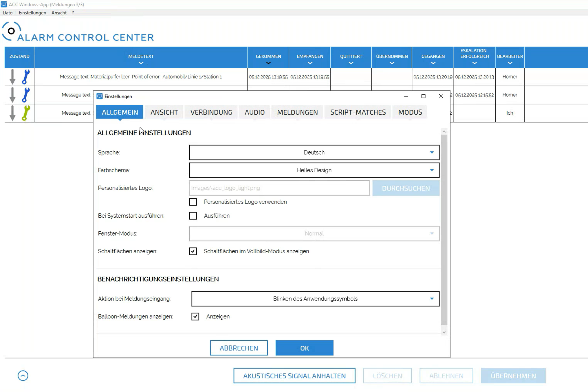
Task: Open the Einstellungen menu in menu bar
Action: (x=32, y=13)
